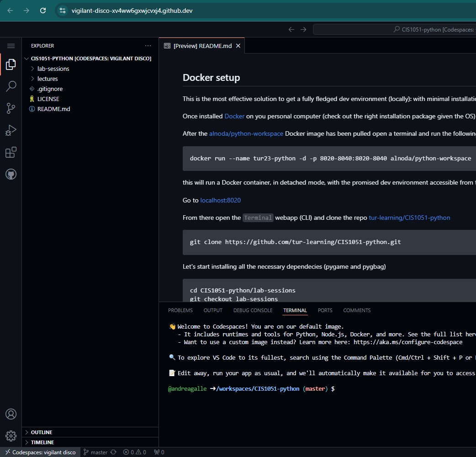Viewport: 476px width, 457px height.
Task: Click the command center search box
Action: pyautogui.click(x=395, y=29)
